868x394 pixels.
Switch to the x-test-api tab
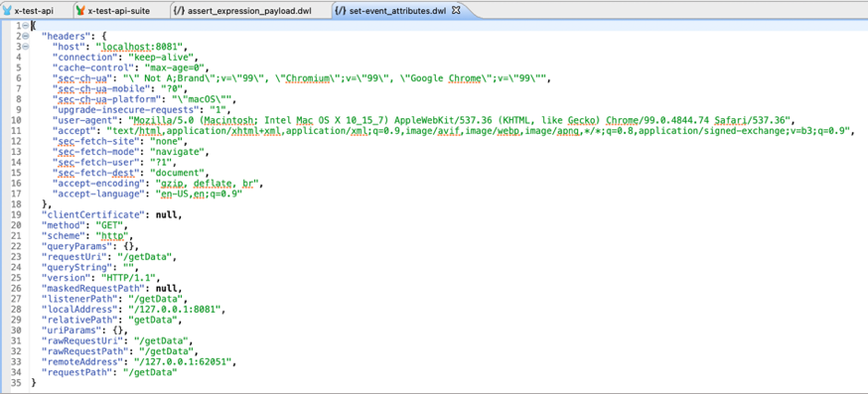click(x=33, y=11)
